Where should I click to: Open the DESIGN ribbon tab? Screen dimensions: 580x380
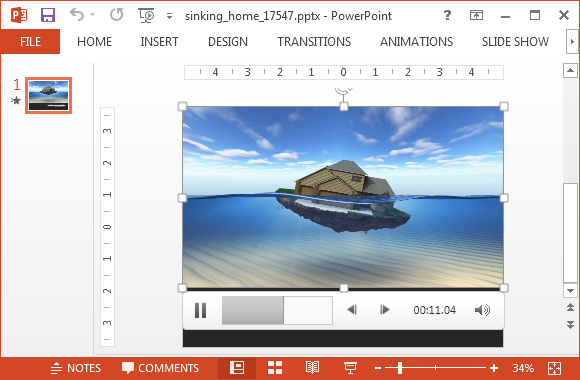(x=228, y=41)
